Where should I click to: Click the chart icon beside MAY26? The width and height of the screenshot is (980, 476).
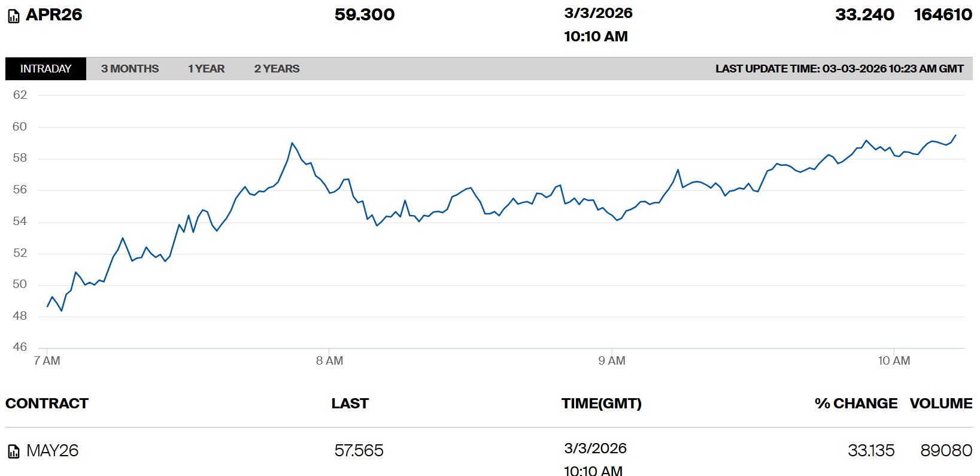point(13,452)
